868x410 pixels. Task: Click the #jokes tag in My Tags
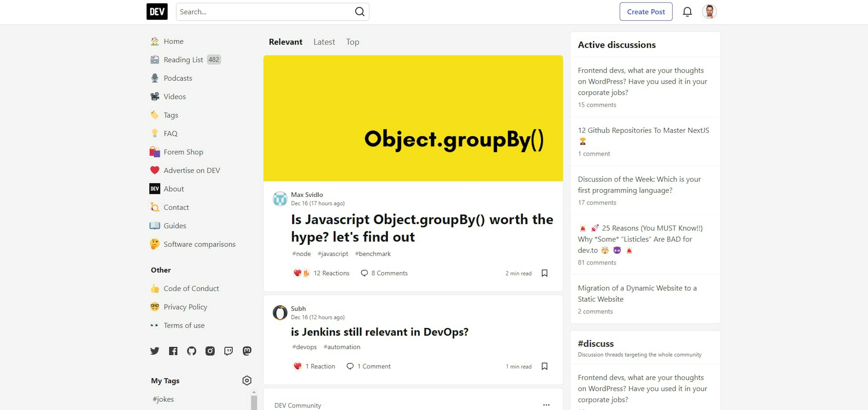(x=163, y=399)
